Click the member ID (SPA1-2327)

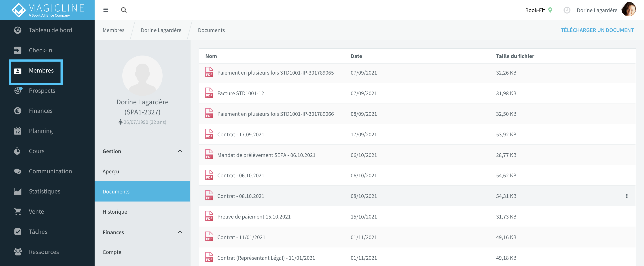tap(142, 112)
